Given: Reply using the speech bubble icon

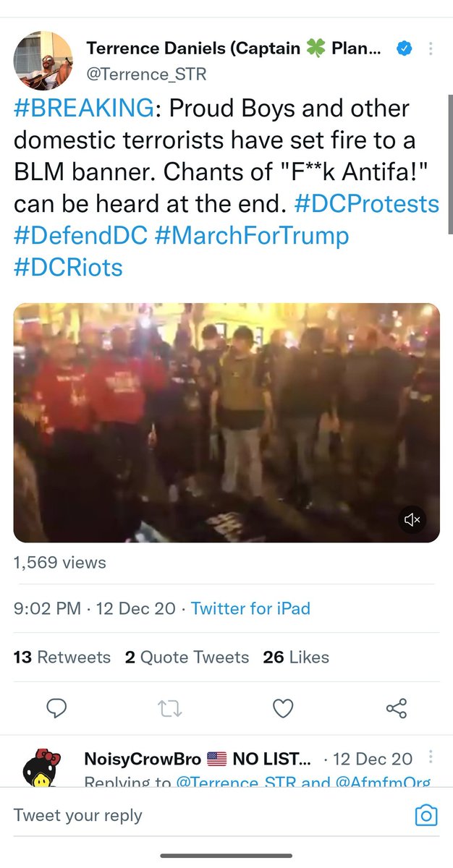Looking at the screenshot, I should [56, 708].
